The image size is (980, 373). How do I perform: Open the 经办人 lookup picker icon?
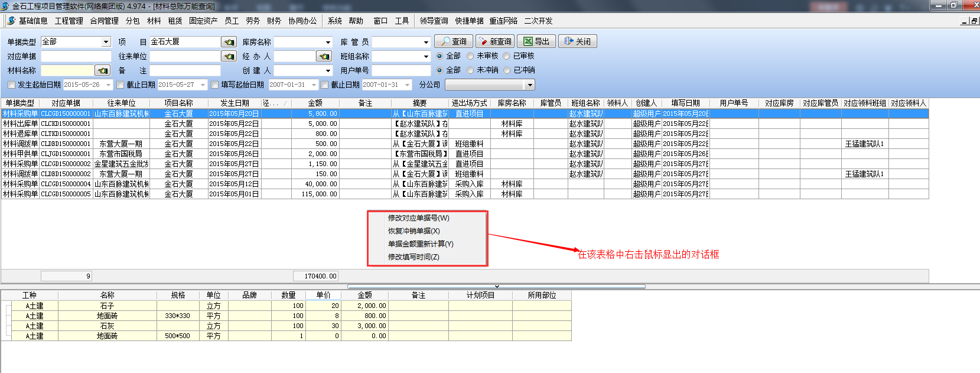point(324,56)
